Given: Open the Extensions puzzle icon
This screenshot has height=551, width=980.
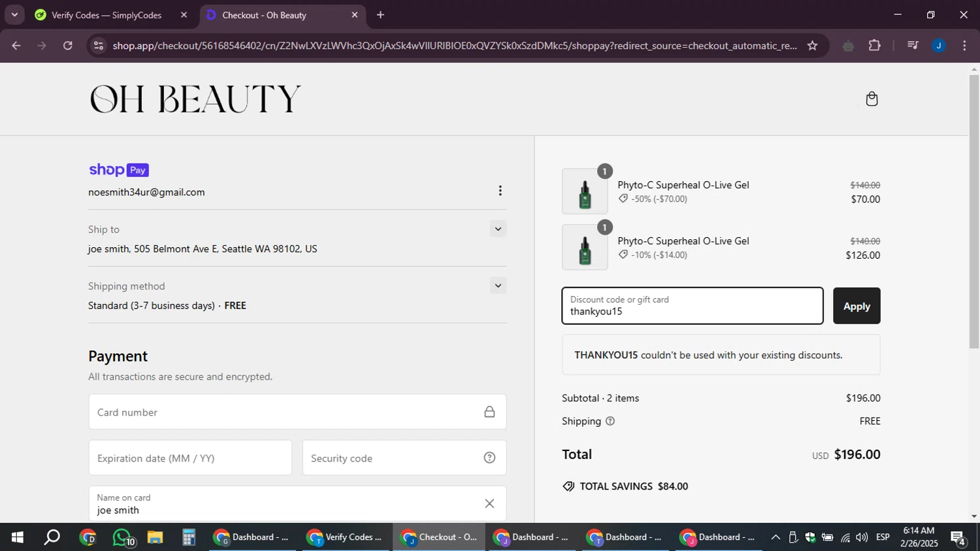Looking at the screenshot, I should (874, 46).
